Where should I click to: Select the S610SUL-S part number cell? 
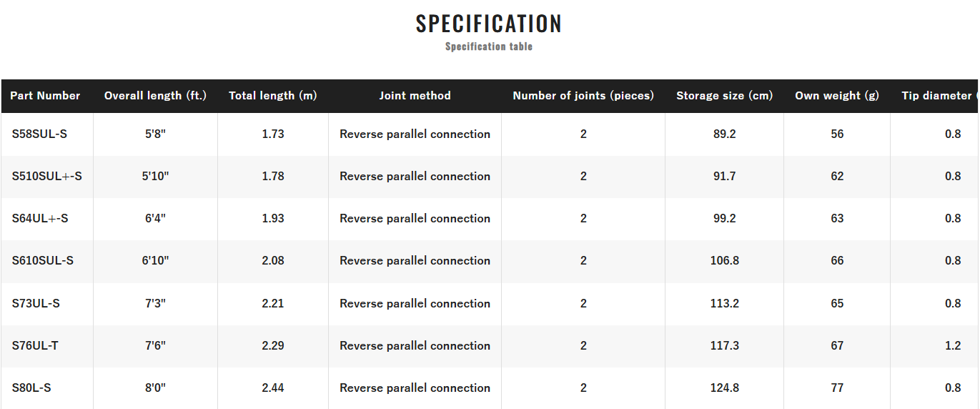click(42, 260)
